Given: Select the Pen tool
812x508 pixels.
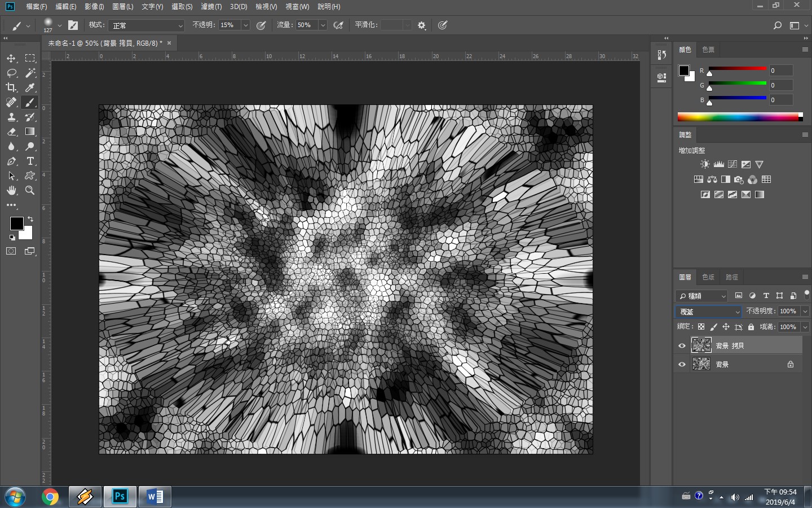Looking at the screenshot, I should pos(11,161).
